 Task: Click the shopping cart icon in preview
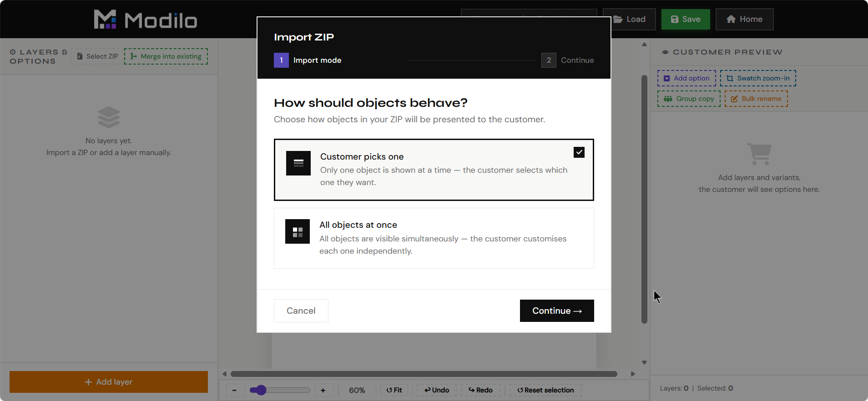(x=759, y=154)
